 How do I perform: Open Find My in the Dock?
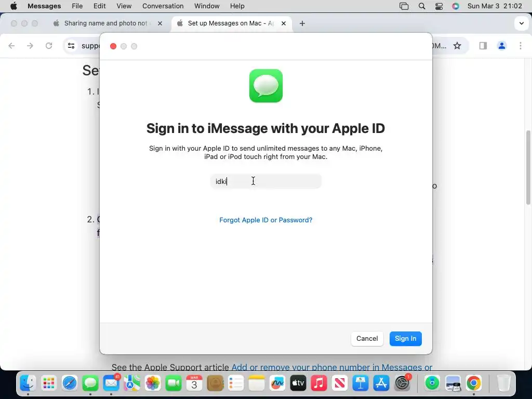click(432, 383)
